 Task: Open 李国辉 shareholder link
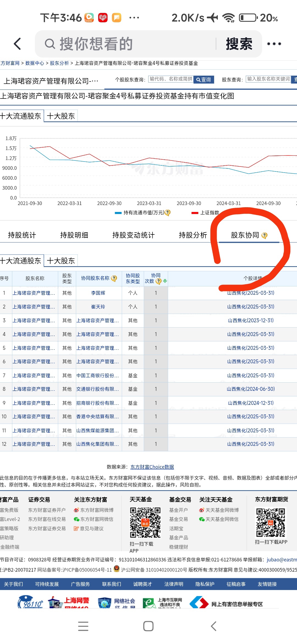tap(98, 293)
